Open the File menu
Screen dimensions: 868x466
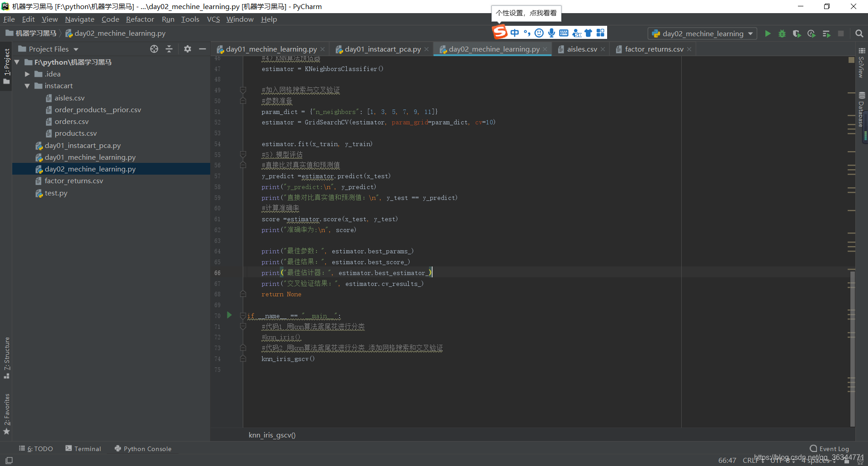(x=9, y=19)
